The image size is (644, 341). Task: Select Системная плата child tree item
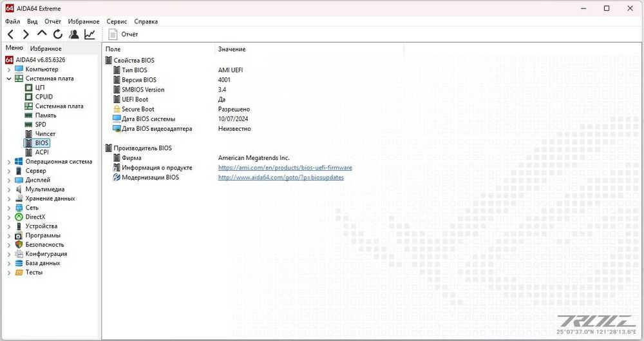click(59, 106)
